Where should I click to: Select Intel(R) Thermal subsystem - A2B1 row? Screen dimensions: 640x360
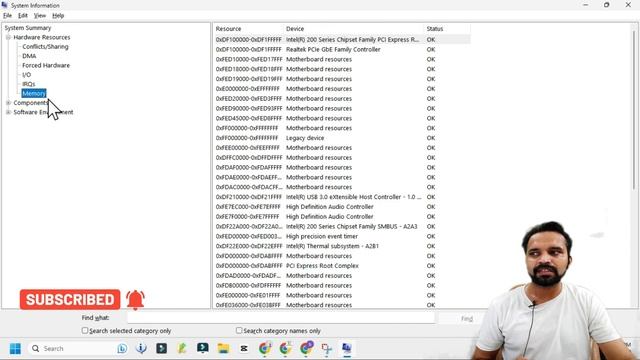pos(342,246)
